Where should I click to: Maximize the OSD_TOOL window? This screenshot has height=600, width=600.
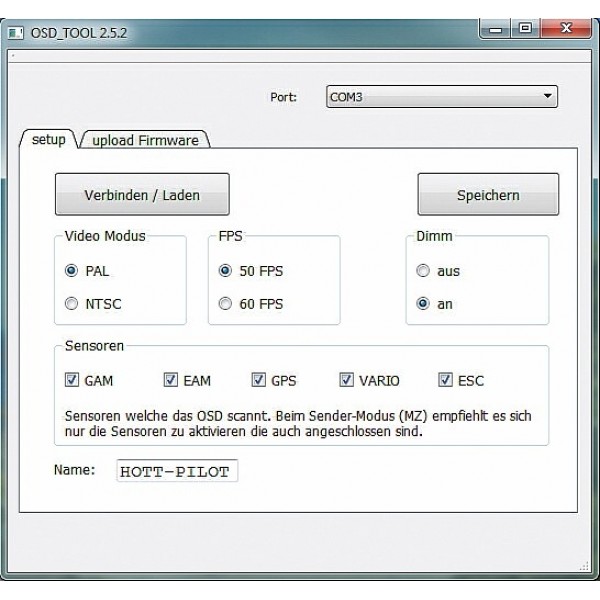click(x=525, y=29)
